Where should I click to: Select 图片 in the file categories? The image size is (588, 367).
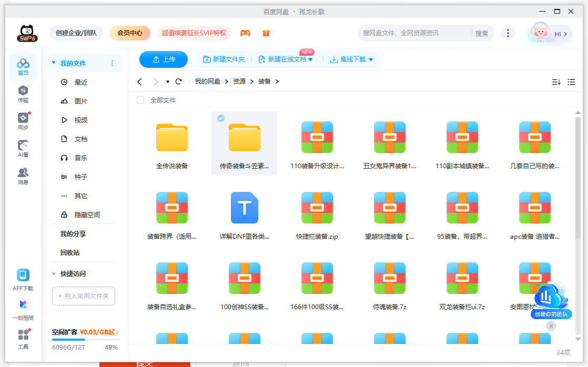(x=80, y=101)
